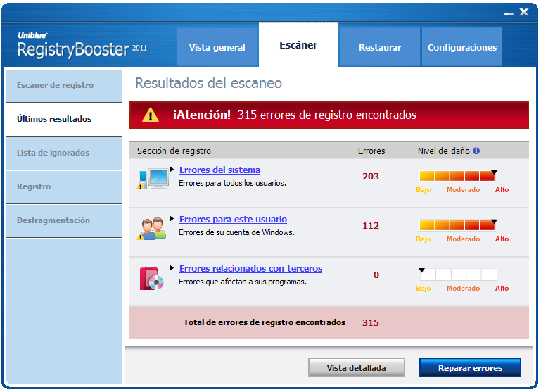Select Últimos resultados in sidebar
Image resolution: width=541 pixels, height=392 pixels.
click(x=64, y=119)
